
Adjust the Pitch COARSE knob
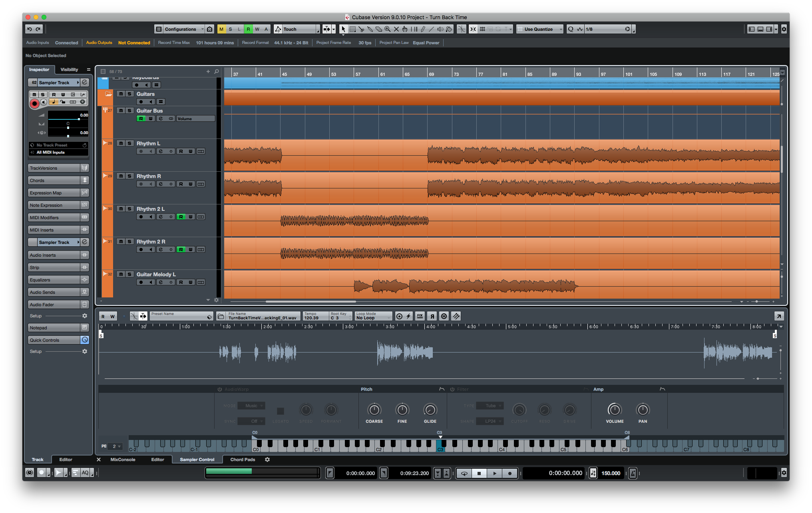[374, 410]
